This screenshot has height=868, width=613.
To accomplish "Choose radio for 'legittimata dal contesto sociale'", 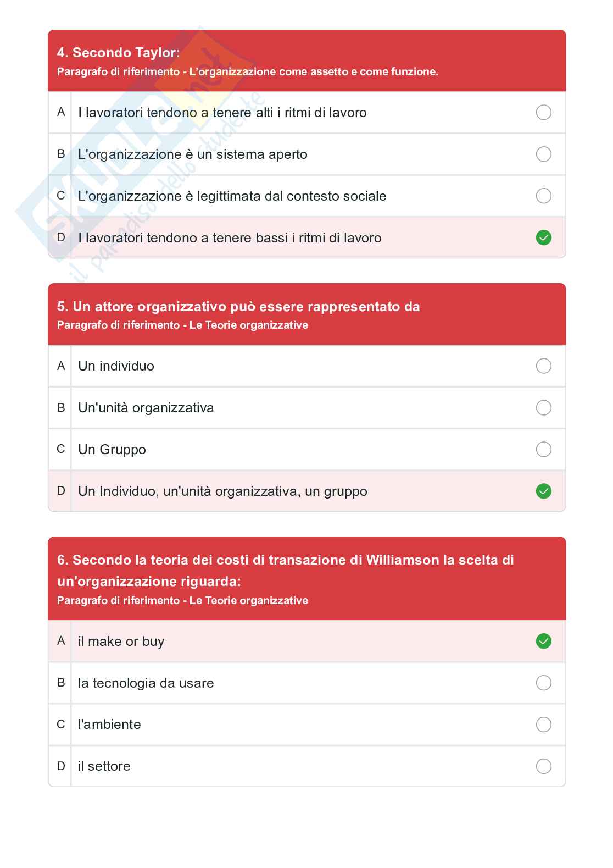I will click(x=543, y=196).
